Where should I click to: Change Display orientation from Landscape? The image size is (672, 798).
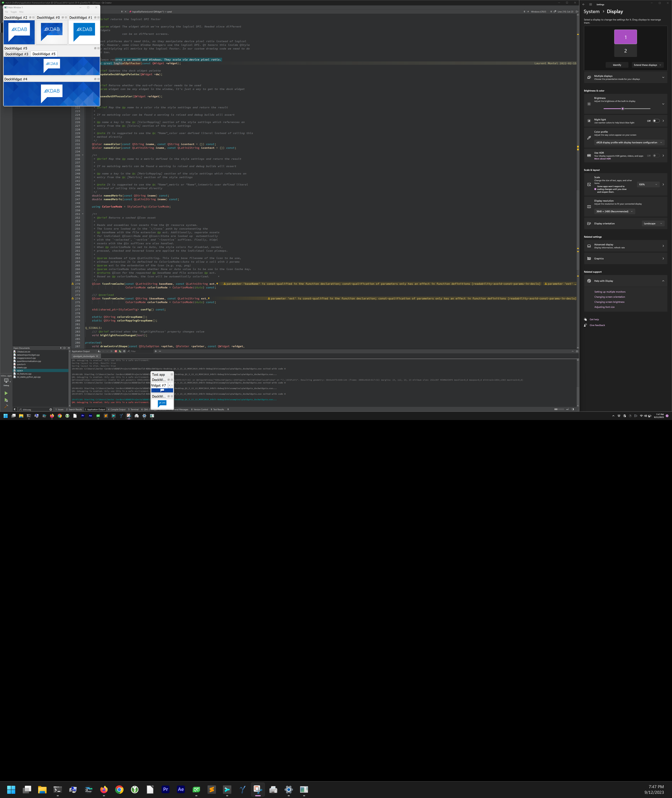click(653, 224)
